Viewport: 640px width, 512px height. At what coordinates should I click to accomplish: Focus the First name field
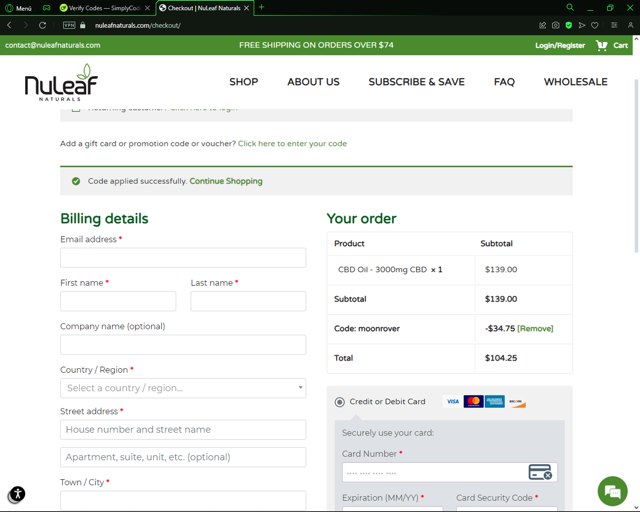(x=118, y=301)
